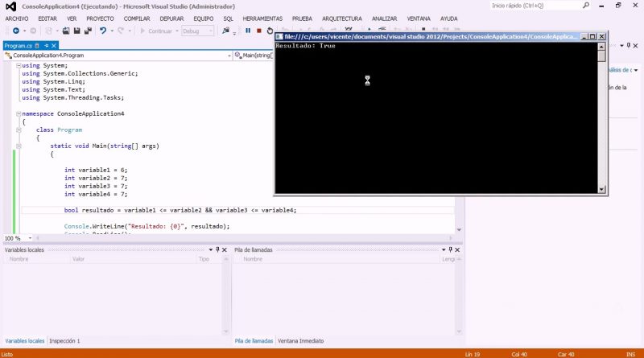The height and width of the screenshot is (358, 644).
Task: Click 'Resultado: True' console output
Action: (x=306, y=46)
